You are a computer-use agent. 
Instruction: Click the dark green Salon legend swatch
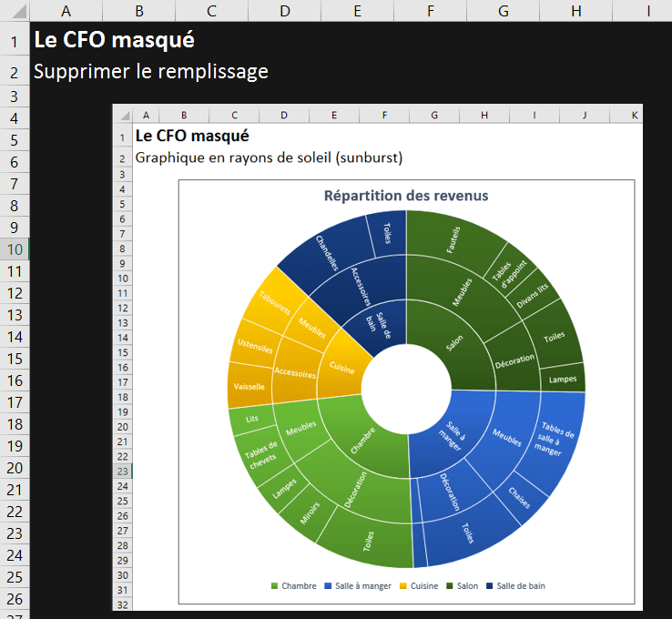[449, 586]
